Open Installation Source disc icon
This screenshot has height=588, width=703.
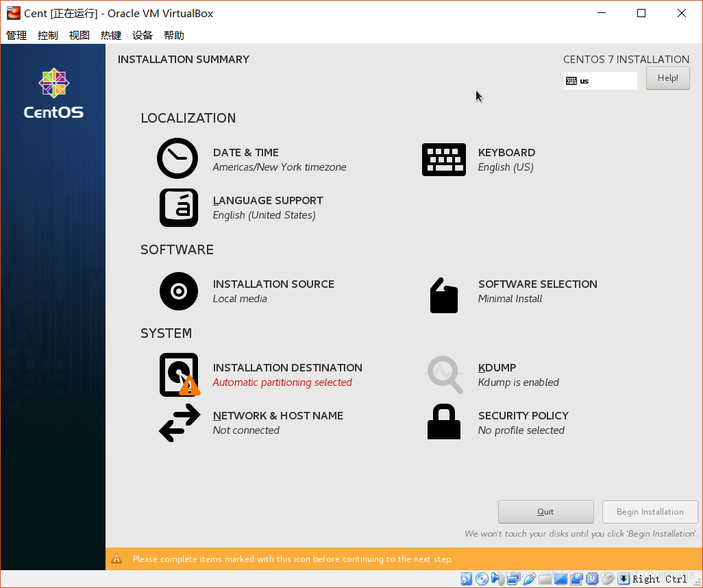point(179,291)
